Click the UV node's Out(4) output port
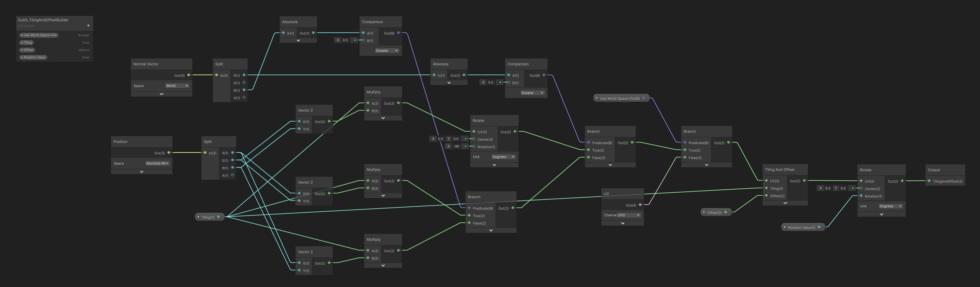Image resolution: width=980 pixels, height=287 pixels. (640, 205)
